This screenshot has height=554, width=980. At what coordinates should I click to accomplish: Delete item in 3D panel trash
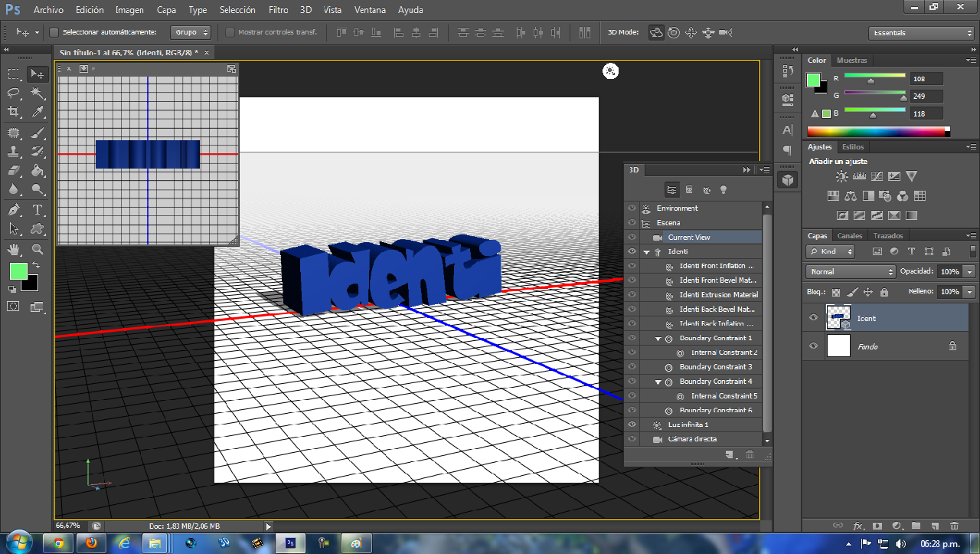point(750,455)
